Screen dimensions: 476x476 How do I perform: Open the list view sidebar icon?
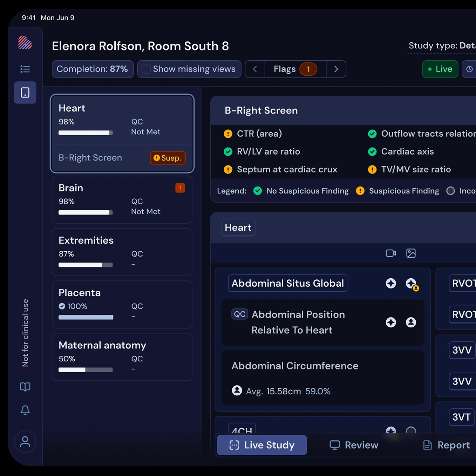(x=25, y=69)
